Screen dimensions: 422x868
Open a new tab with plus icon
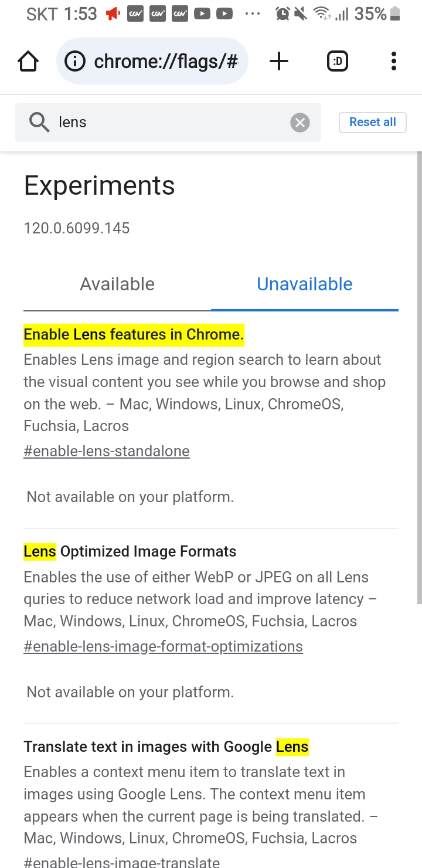click(x=279, y=61)
